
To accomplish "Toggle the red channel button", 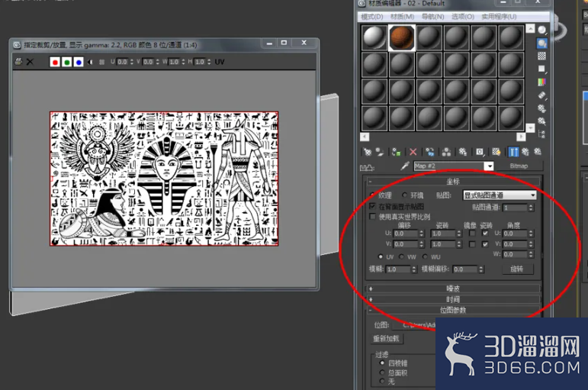I will click(55, 62).
